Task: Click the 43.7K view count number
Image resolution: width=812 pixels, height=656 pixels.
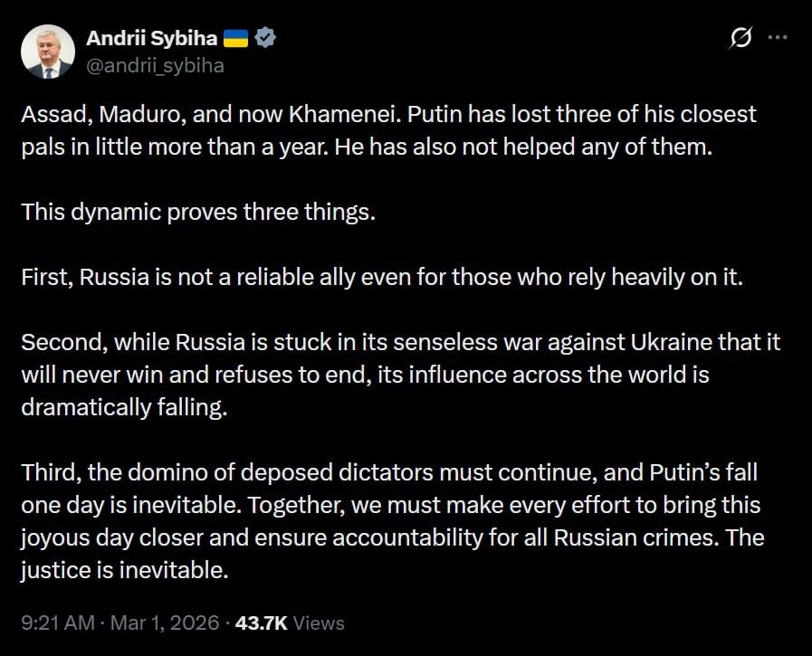Action: (261, 623)
